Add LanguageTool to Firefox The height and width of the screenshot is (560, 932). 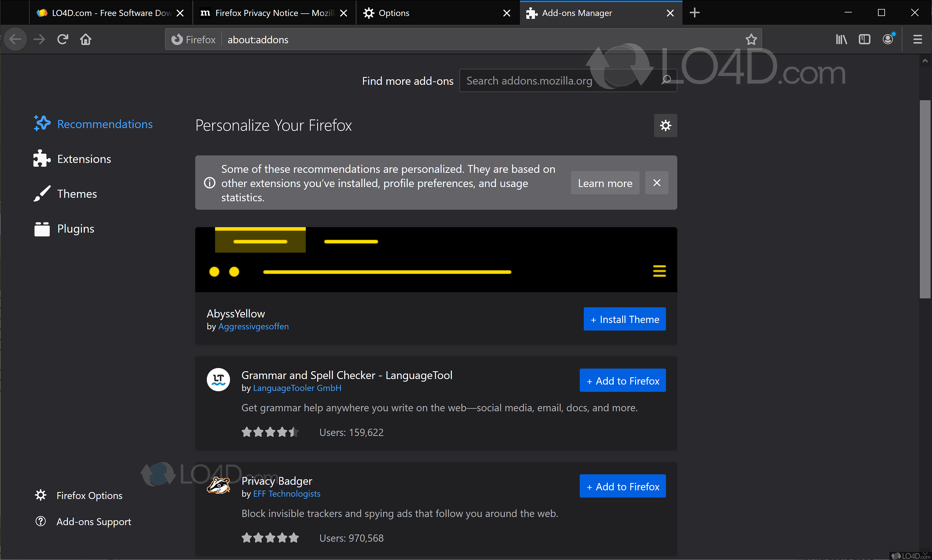coord(623,380)
